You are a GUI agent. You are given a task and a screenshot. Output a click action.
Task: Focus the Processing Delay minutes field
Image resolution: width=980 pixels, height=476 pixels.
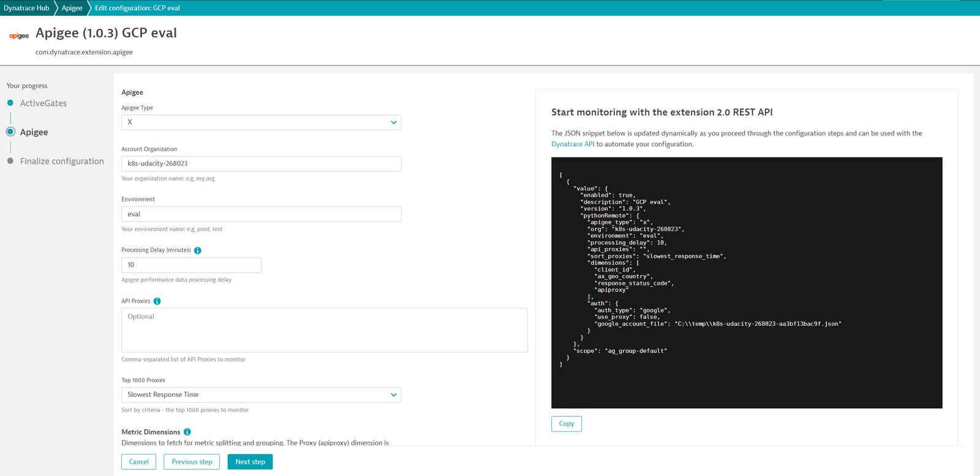click(x=191, y=265)
